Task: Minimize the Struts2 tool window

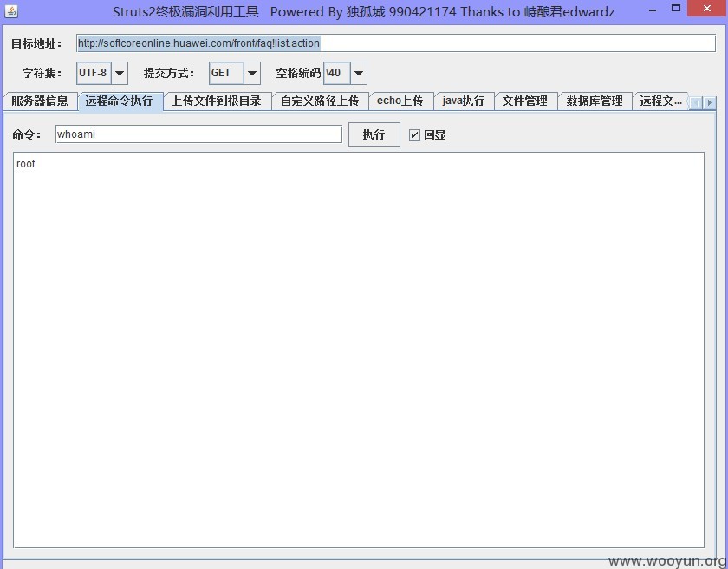Action: 653,10
